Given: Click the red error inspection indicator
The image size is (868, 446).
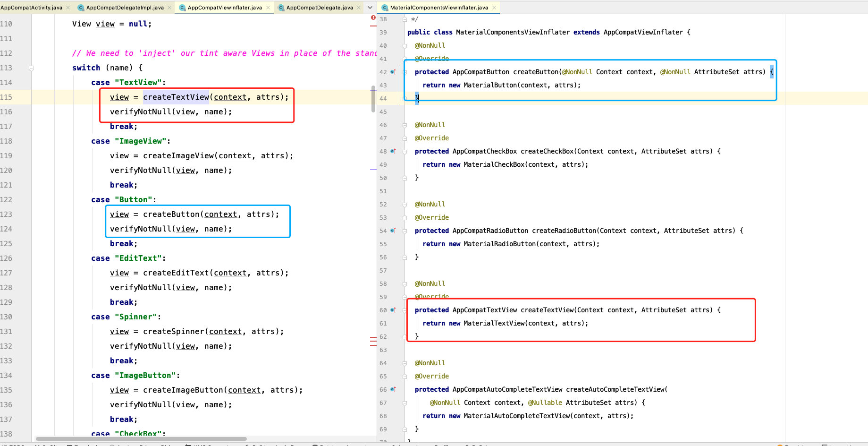Looking at the screenshot, I should (373, 18).
